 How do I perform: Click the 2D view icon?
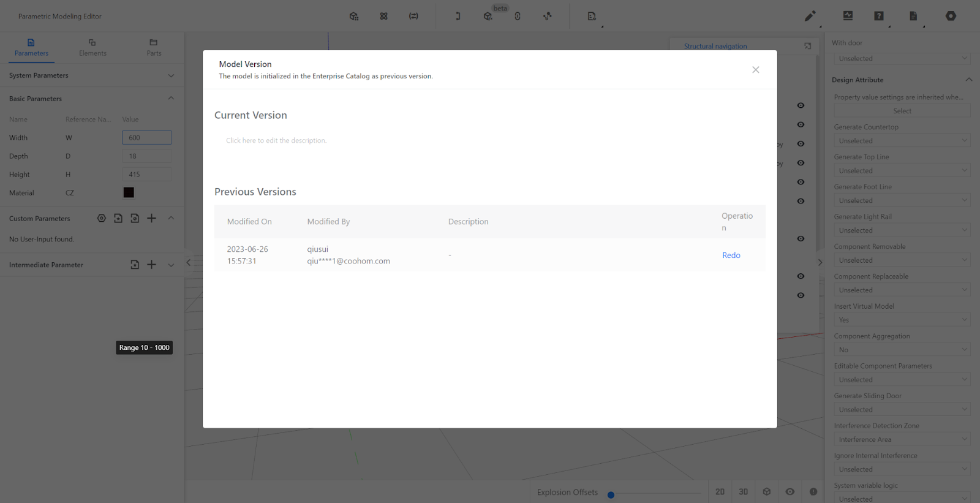(720, 492)
